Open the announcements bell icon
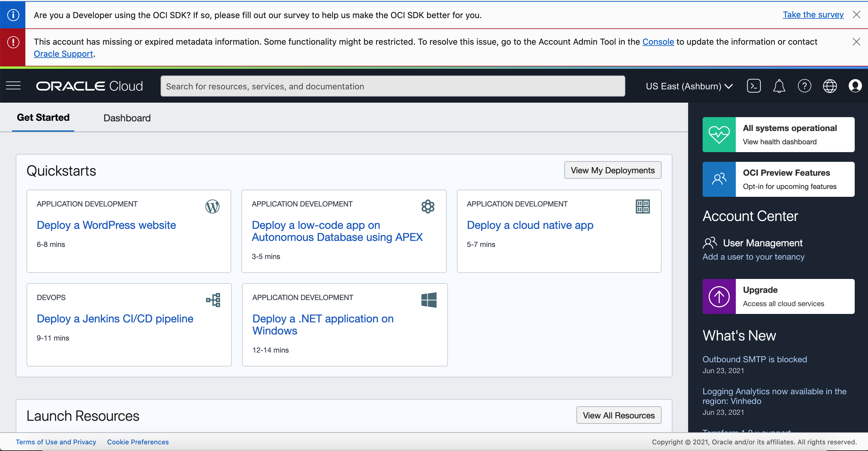 click(x=779, y=86)
